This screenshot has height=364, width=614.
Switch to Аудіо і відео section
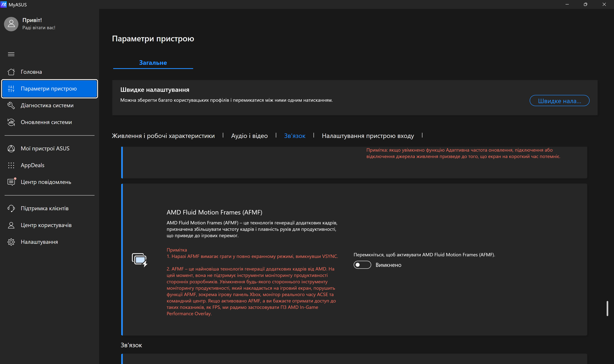click(249, 136)
